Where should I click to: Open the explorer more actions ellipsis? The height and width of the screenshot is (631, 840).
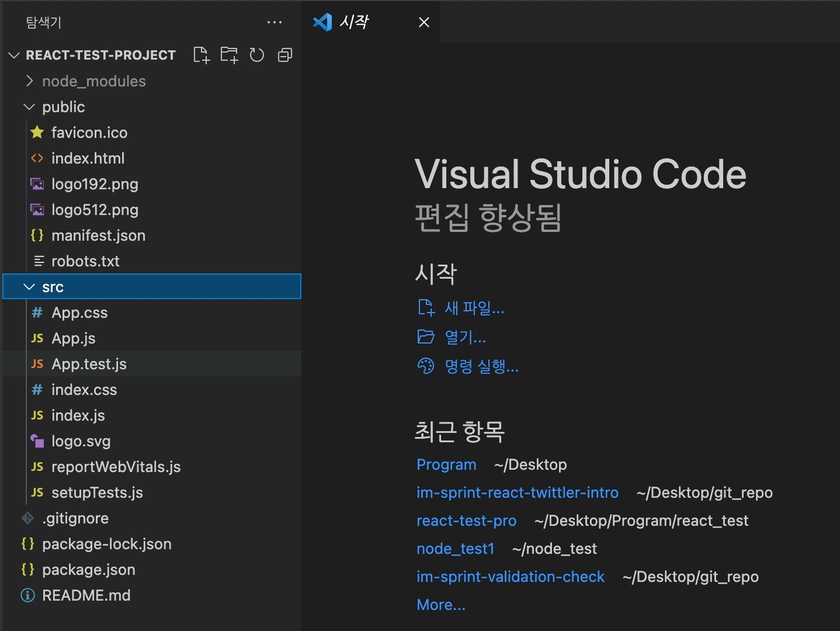275,22
